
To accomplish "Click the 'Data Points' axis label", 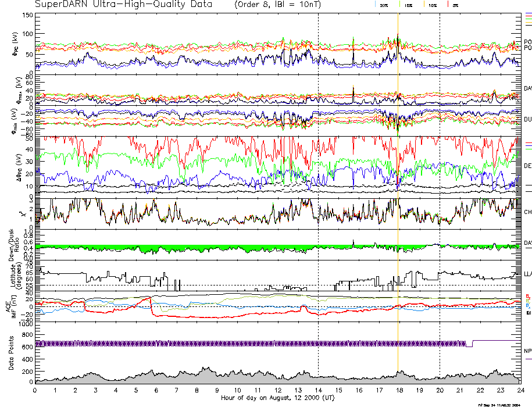I will tap(11, 353).
